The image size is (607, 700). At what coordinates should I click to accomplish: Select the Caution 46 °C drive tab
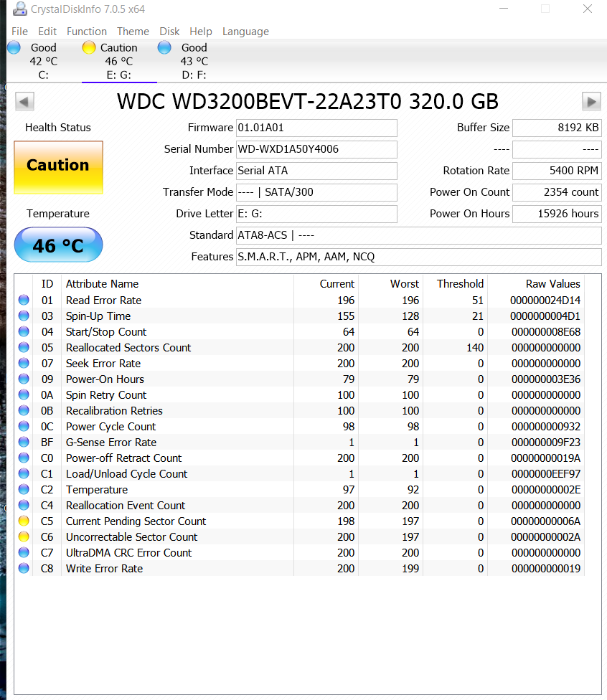tap(119, 61)
